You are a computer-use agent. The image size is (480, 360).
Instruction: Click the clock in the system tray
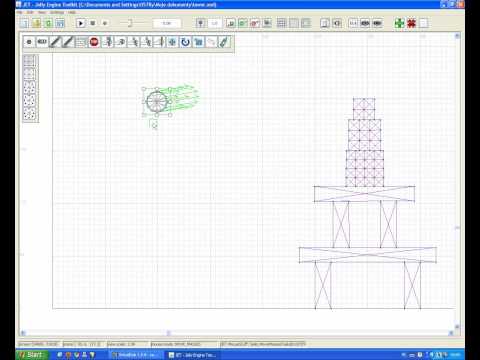click(x=455, y=355)
